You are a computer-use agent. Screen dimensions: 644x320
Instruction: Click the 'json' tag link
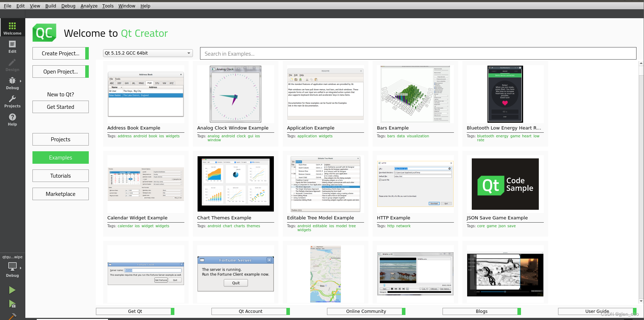click(502, 226)
